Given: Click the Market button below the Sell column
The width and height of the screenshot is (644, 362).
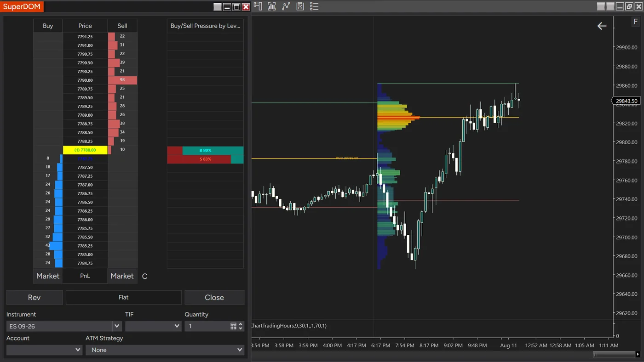Looking at the screenshot, I should 122,276.
